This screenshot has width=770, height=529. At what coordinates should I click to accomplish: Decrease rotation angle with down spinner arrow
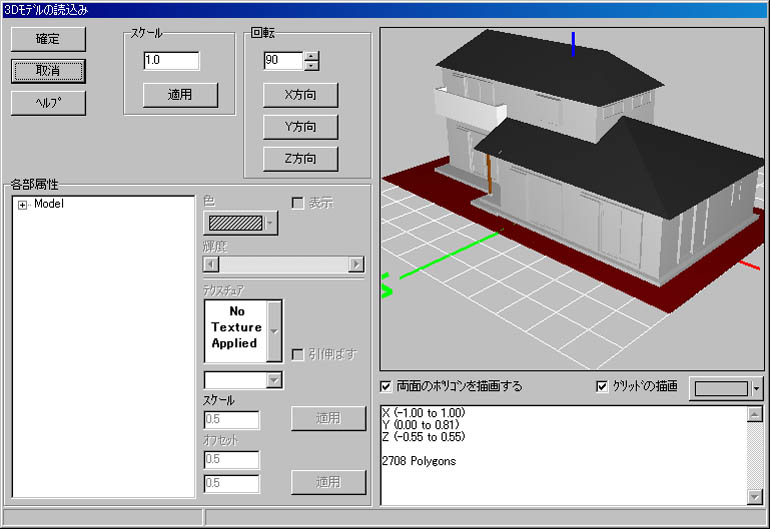(311, 65)
